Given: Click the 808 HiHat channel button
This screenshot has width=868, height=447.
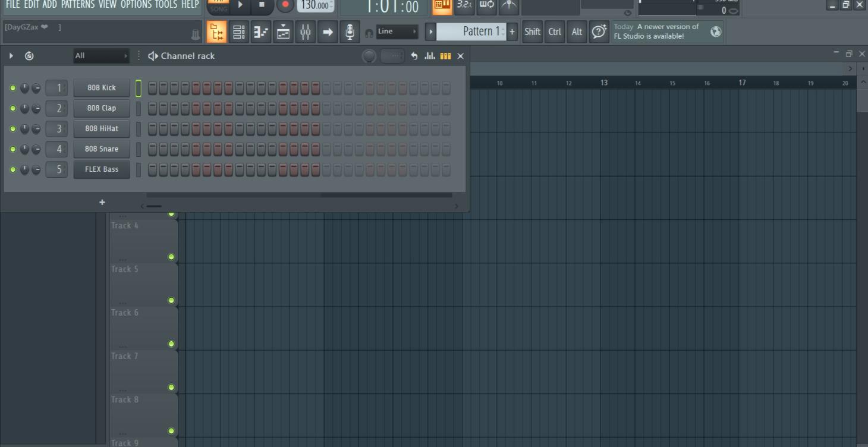Looking at the screenshot, I should point(102,128).
